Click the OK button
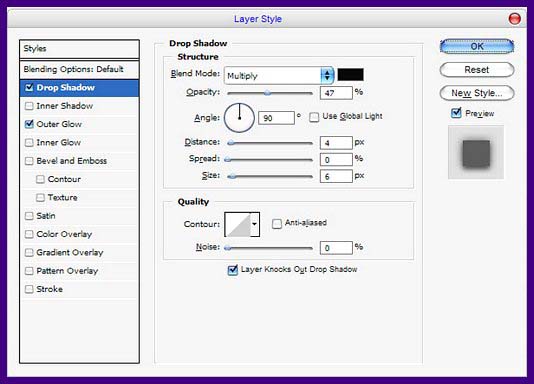The image size is (534, 384). tap(477, 46)
